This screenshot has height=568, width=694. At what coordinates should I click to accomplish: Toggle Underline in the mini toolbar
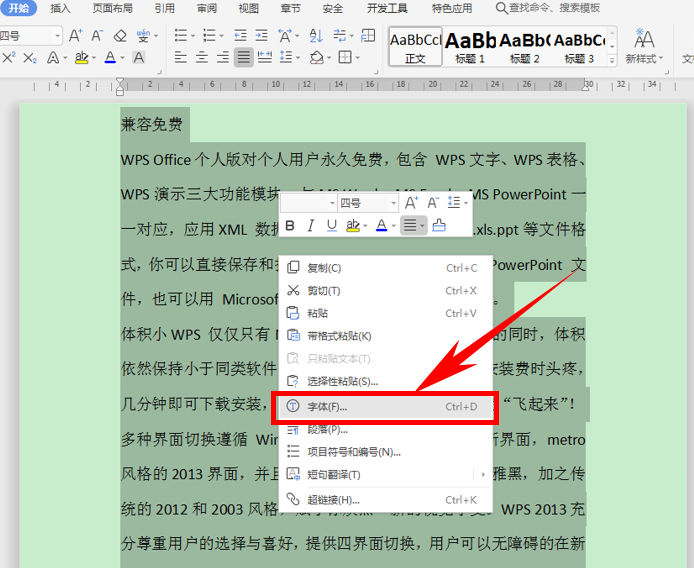pyautogui.click(x=332, y=226)
